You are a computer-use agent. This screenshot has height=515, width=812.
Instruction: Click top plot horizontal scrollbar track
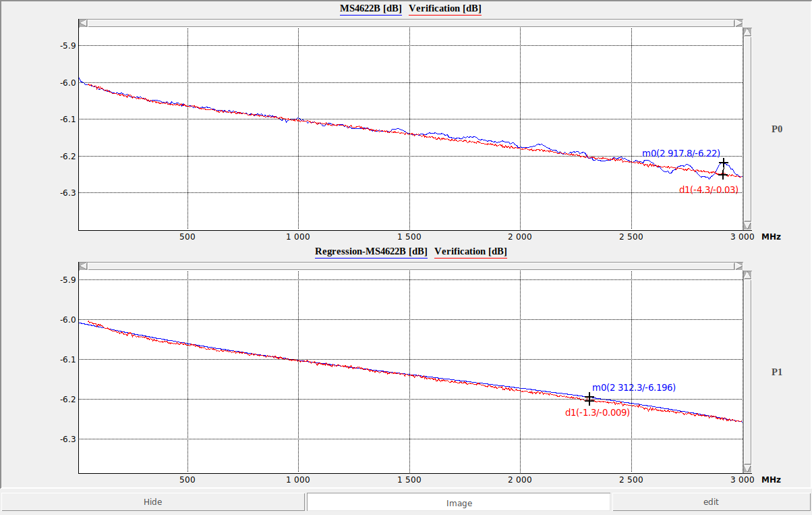[411, 23]
